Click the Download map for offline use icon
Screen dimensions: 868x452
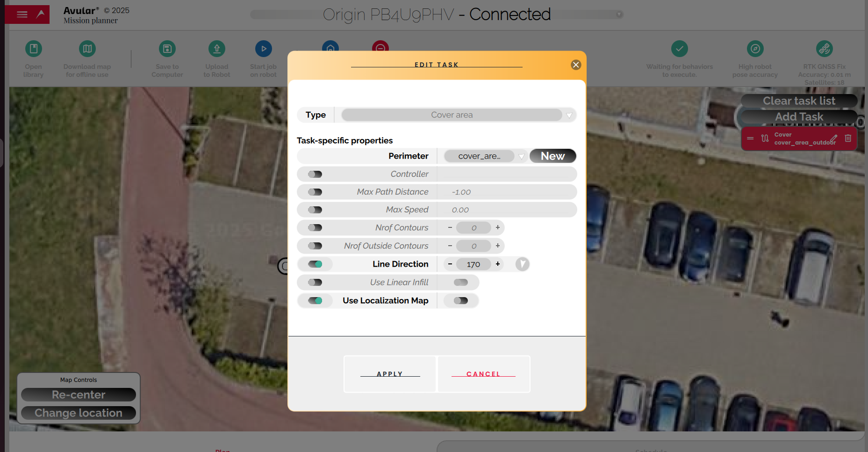pos(87,49)
